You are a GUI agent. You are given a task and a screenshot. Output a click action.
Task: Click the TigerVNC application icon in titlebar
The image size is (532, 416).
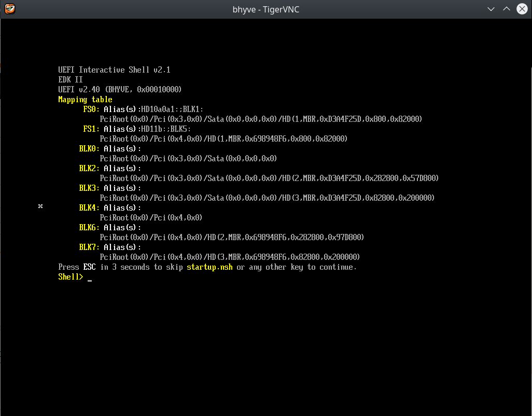(x=9, y=9)
